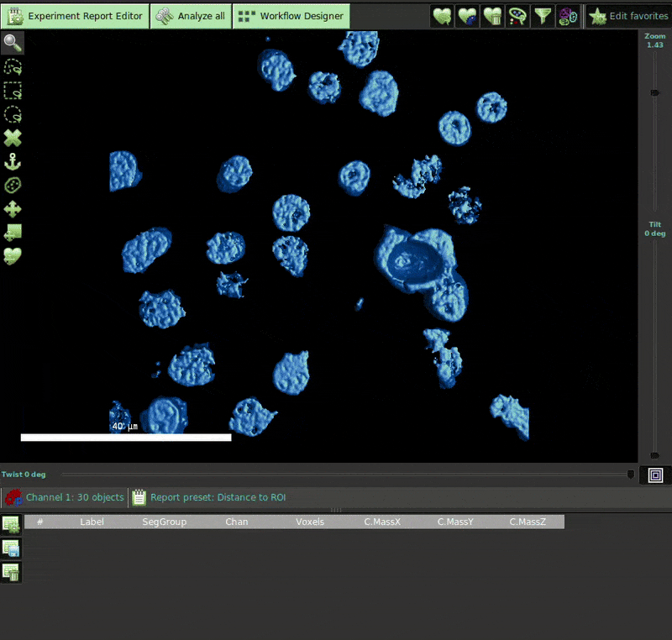Image resolution: width=672 pixels, height=640 pixels.
Task: Click the four-arrow move tool
Action: [13, 209]
